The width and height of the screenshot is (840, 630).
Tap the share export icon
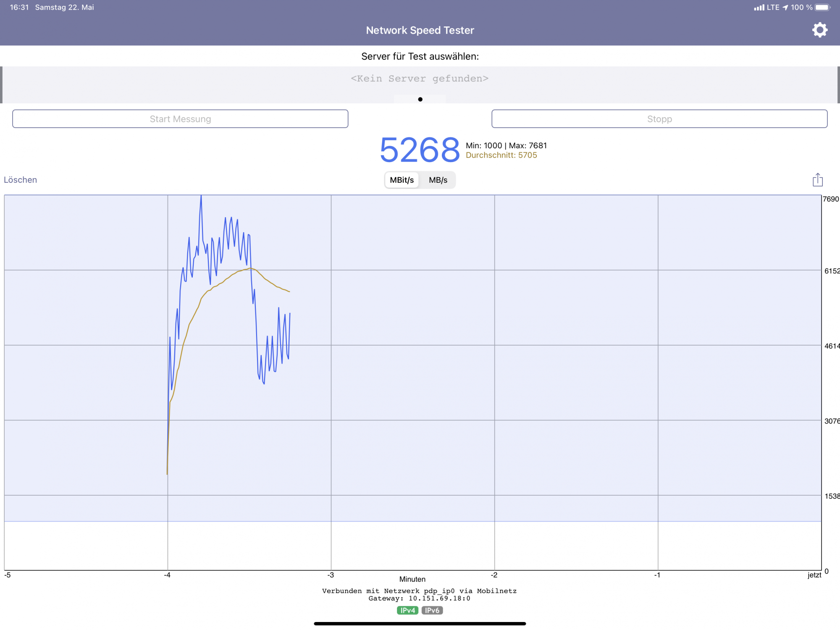817,180
